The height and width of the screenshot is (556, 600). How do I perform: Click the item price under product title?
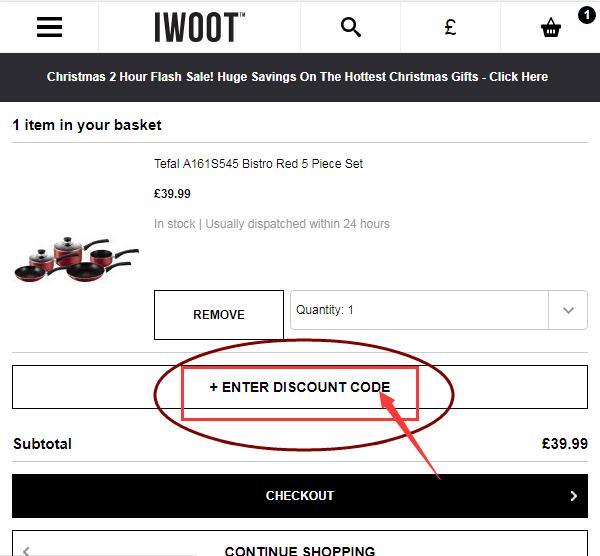coord(172,194)
